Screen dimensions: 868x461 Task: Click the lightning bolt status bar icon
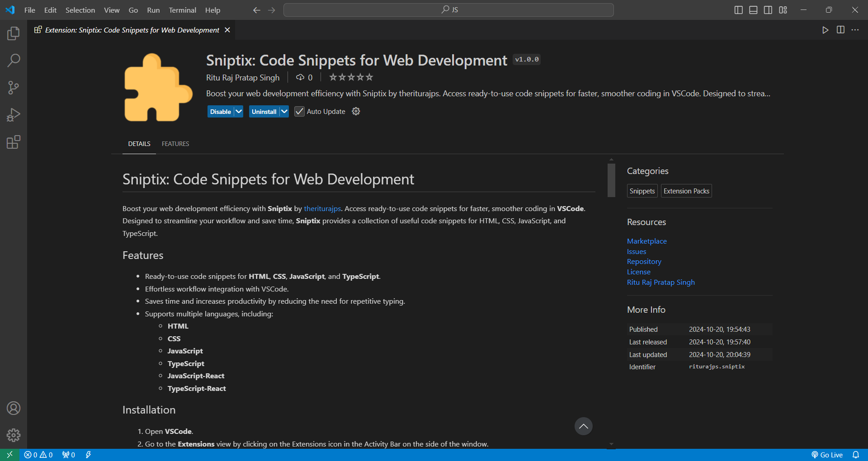coord(89,455)
